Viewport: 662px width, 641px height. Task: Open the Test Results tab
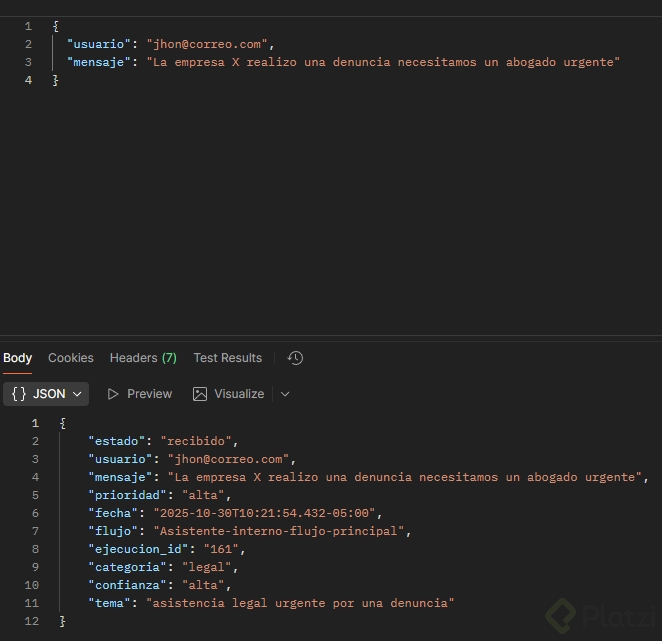(x=228, y=358)
